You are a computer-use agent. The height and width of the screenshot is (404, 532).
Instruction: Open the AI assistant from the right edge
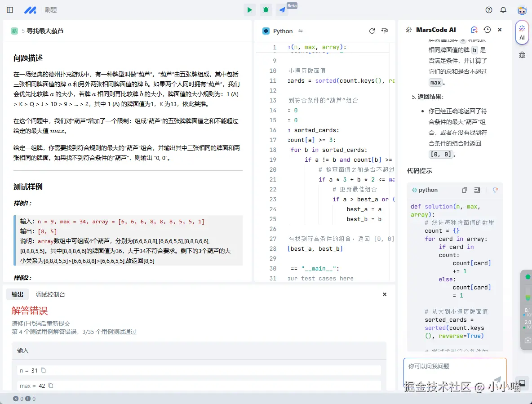click(522, 32)
